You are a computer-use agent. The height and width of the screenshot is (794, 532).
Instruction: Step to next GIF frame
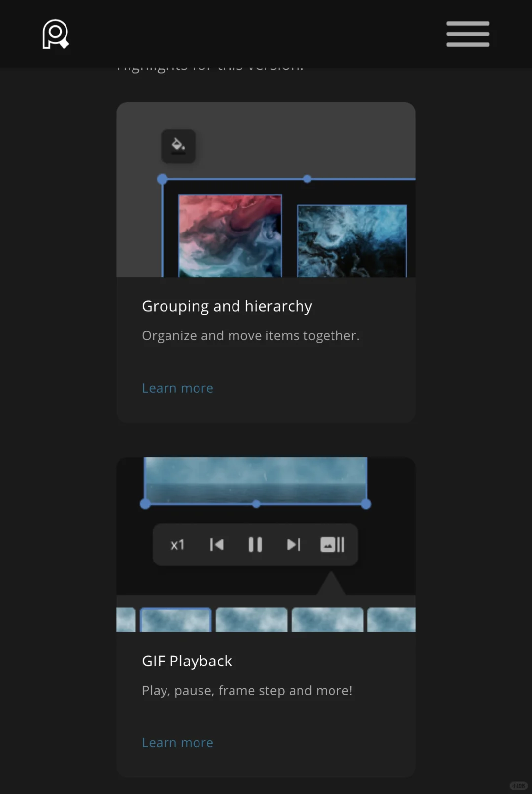click(x=294, y=544)
